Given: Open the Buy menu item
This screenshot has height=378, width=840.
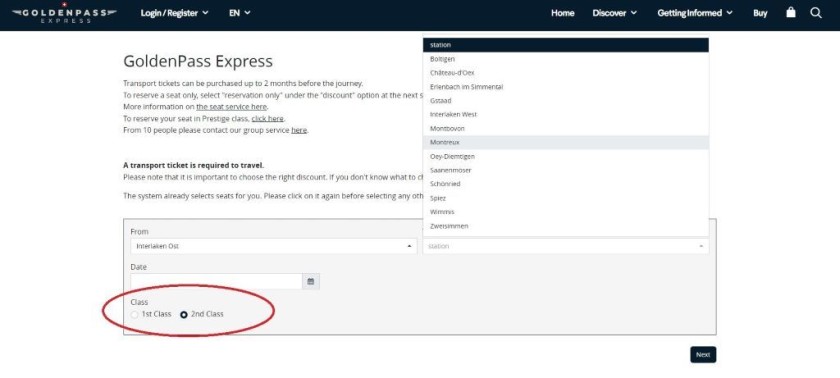Looking at the screenshot, I should [760, 13].
